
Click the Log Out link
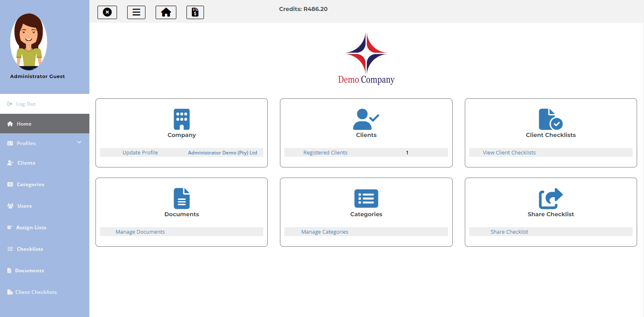coord(26,104)
